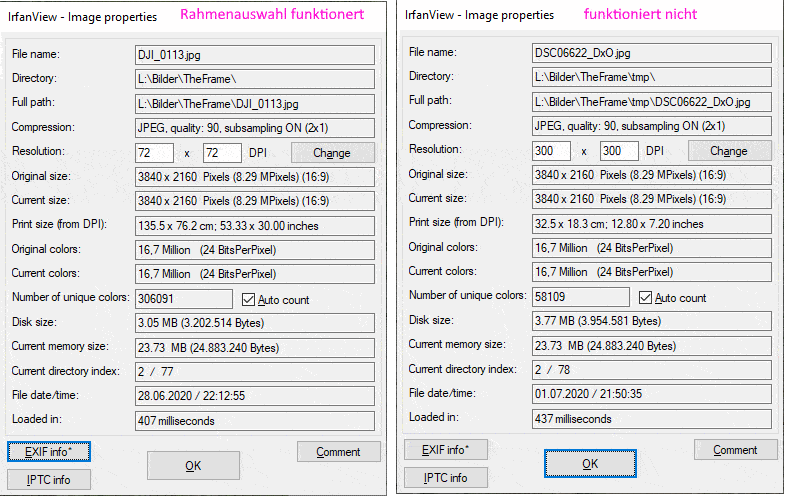787x496 pixels.
Task: Click the second 300 resolution input field
Action: pos(618,150)
